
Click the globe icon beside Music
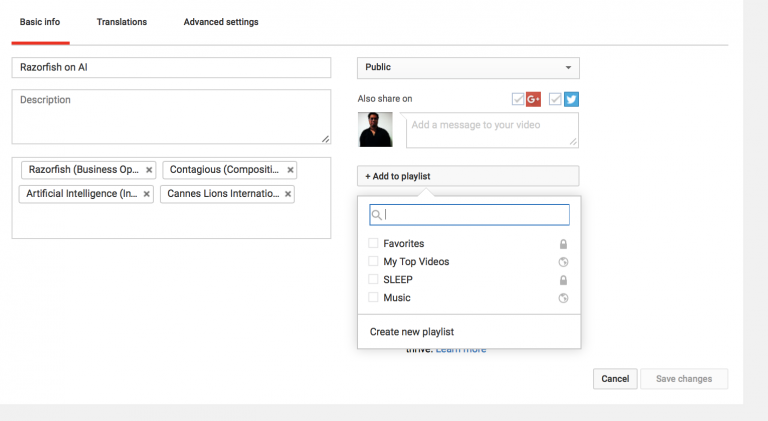[563, 298]
